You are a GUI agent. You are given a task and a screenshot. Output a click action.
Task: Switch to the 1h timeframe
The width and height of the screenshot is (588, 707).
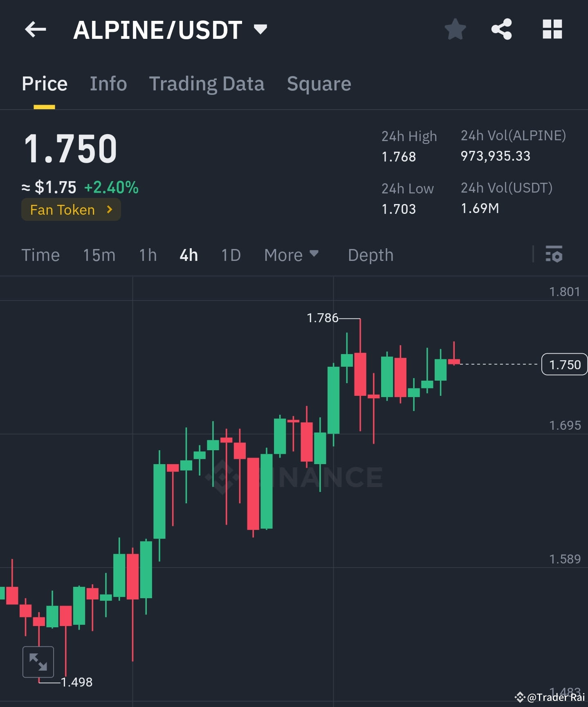tap(147, 255)
